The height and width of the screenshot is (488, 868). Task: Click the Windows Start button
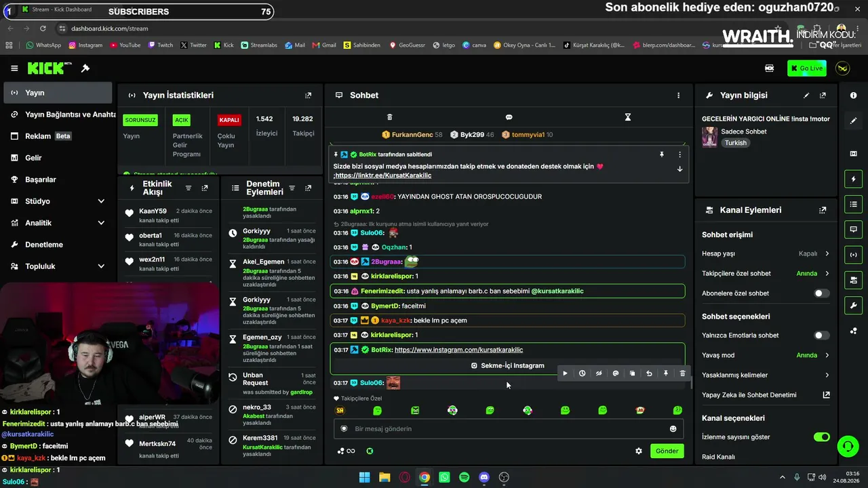(364, 477)
